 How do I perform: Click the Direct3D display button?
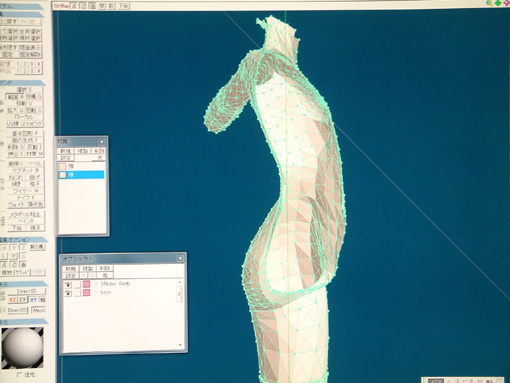tap(27, 291)
